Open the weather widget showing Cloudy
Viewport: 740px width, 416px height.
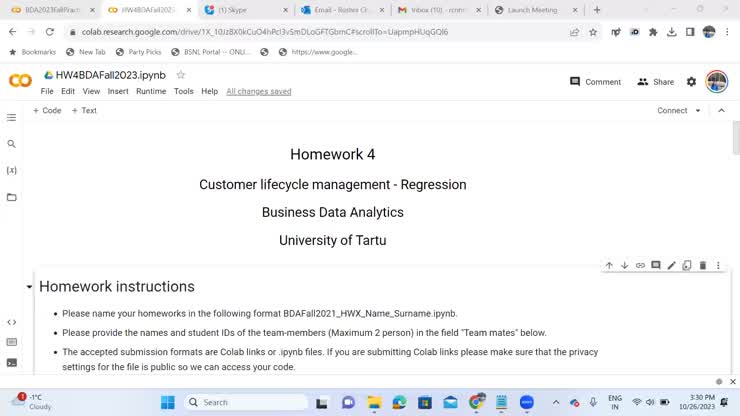point(31,402)
